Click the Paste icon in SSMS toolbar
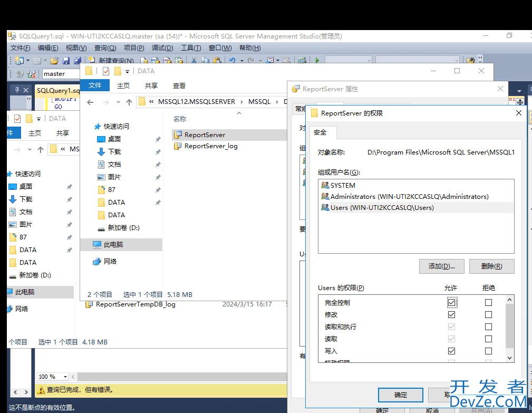Viewport: 532px width, 413px height. 217,61
